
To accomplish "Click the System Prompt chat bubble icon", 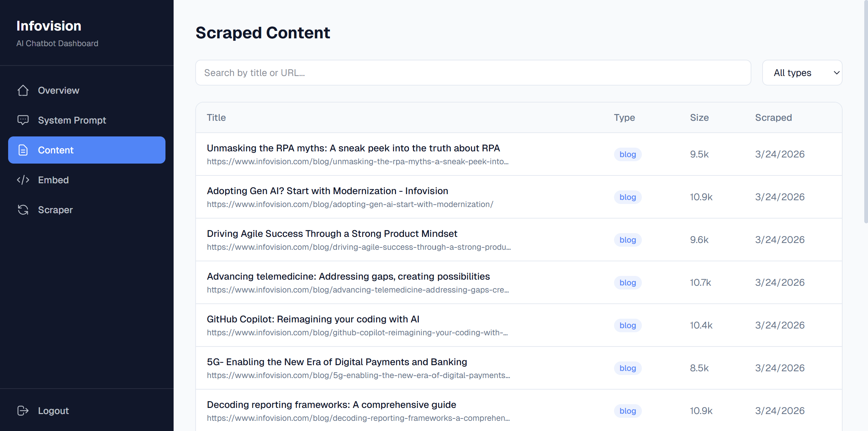I will coord(23,120).
